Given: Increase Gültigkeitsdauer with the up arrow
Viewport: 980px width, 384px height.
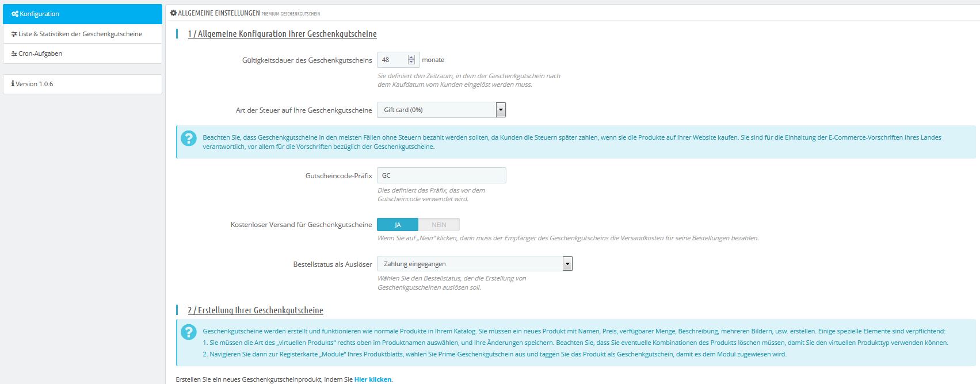Looking at the screenshot, I should click(411, 57).
